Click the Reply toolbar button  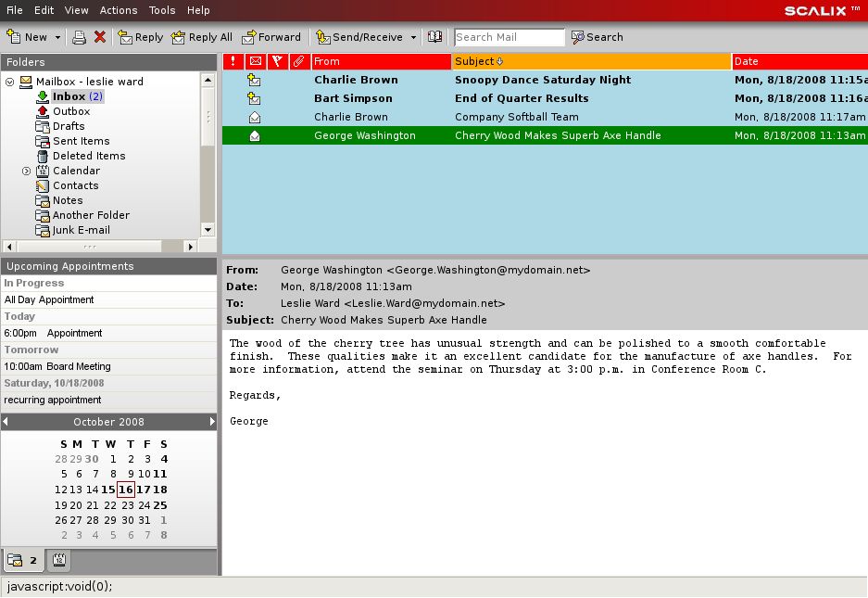click(140, 37)
